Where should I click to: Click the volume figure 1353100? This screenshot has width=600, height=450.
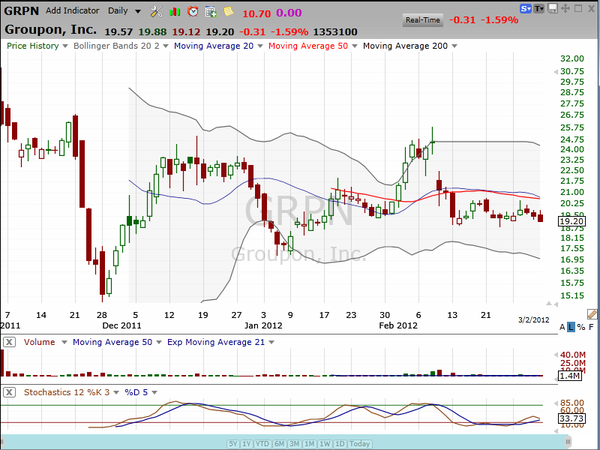(x=335, y=32)
